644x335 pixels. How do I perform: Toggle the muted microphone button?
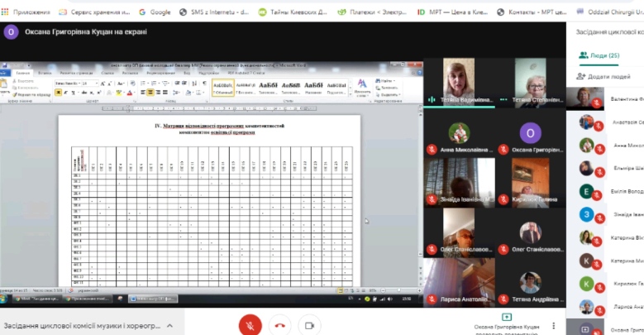[250, 326]
